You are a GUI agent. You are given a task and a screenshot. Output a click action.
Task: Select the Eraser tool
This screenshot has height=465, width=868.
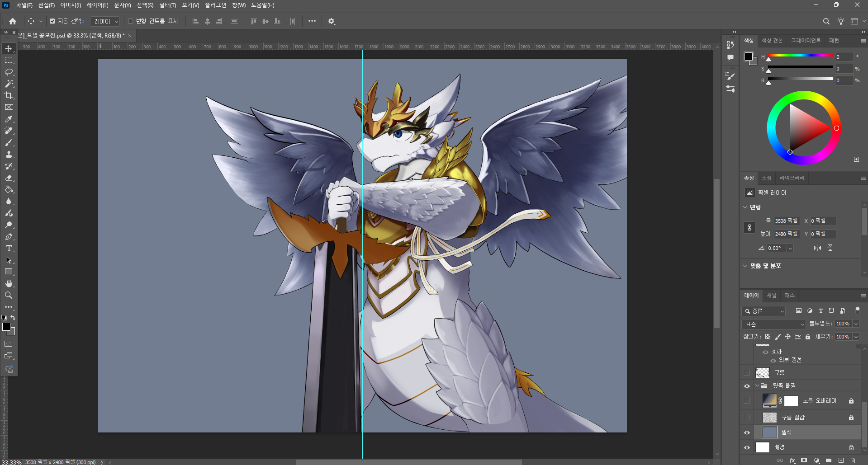click(x=9, y=178)
